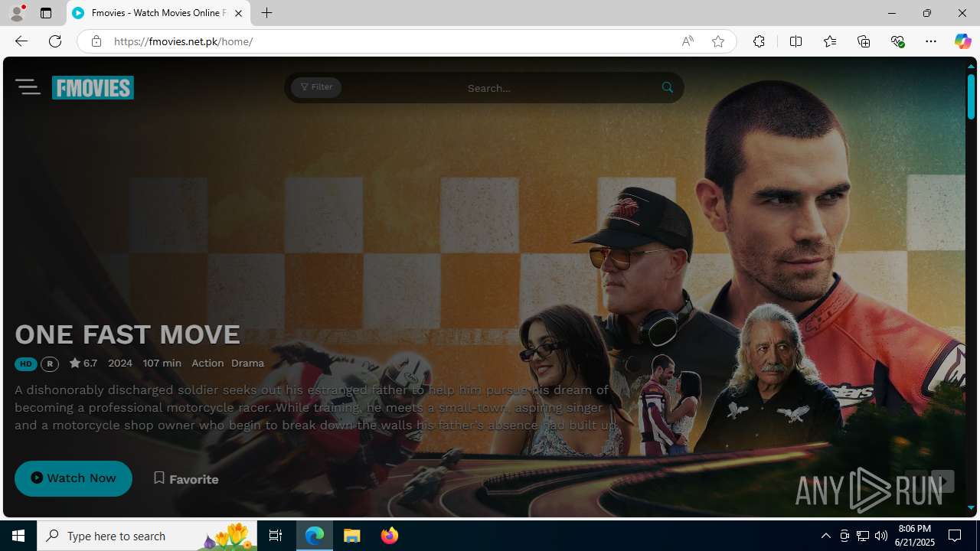The width and height of the screenshot is (980, 551).
Task: Open Copilot sidebar icon
Action: pos(962,41)
